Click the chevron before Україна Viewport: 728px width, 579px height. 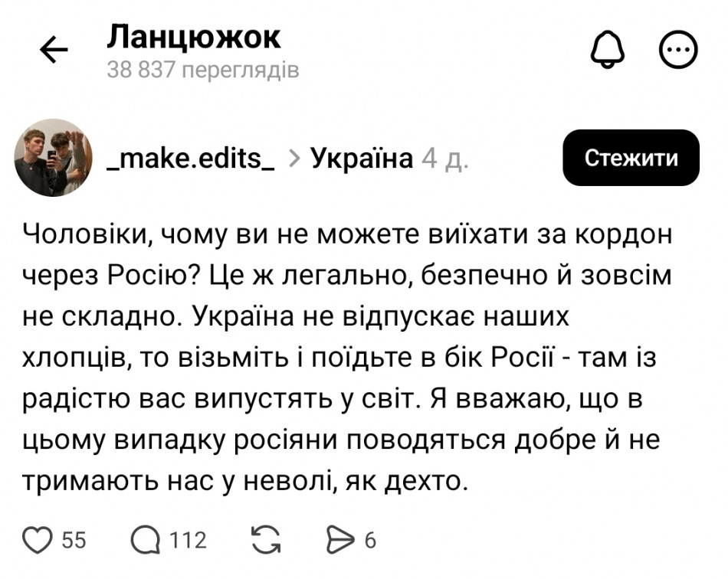(293, 159)
